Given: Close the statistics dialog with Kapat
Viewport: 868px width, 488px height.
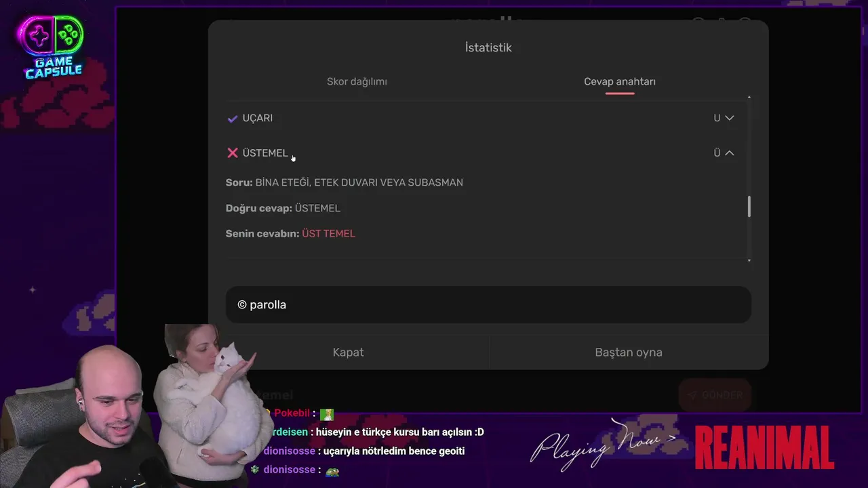Looking at the screenshot, I should 349,352.
